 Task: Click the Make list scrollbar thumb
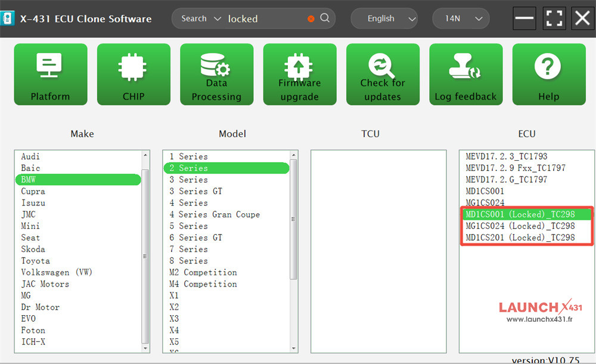pos(145,257)
